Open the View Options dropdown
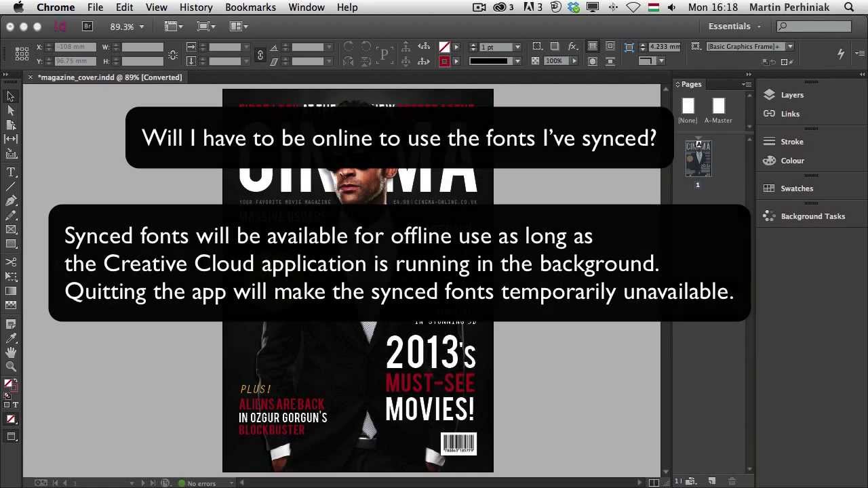Screen dimensions: 868x488 point(174,26)
